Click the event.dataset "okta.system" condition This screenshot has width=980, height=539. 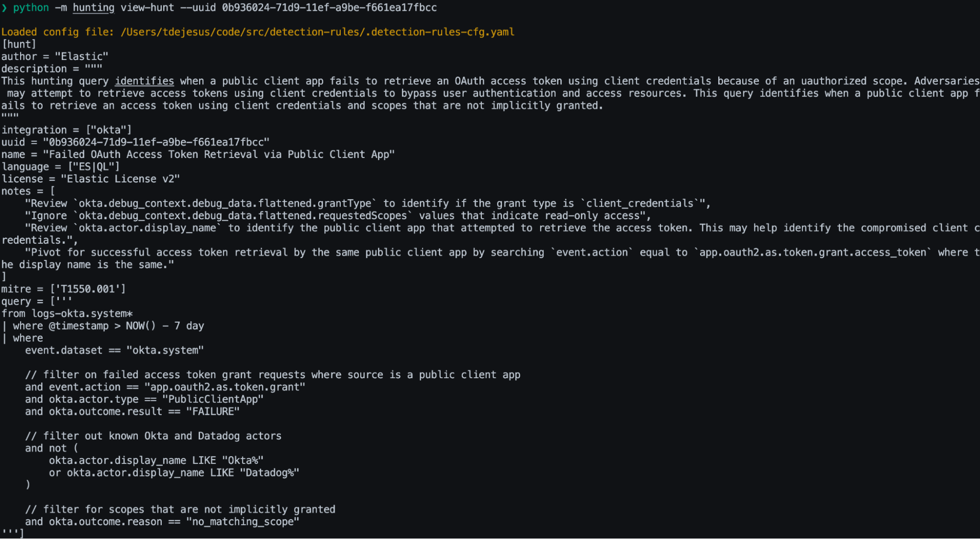point(164,350)
